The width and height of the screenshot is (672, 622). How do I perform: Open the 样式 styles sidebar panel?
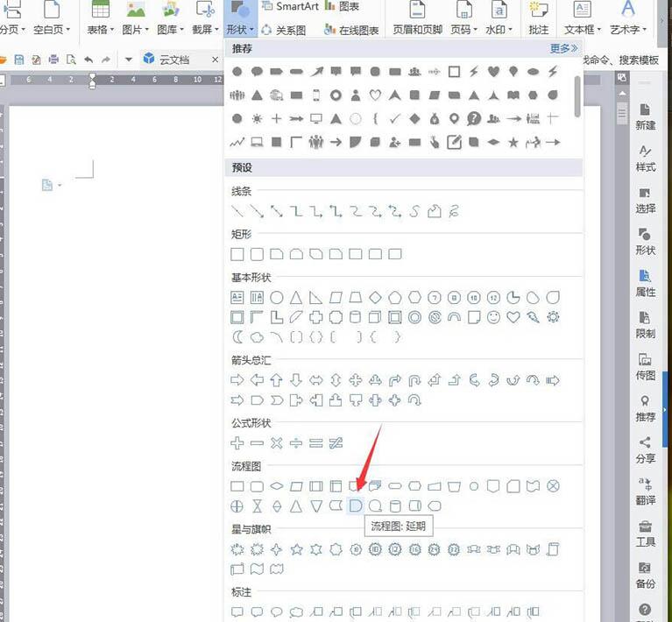point(646,158)
